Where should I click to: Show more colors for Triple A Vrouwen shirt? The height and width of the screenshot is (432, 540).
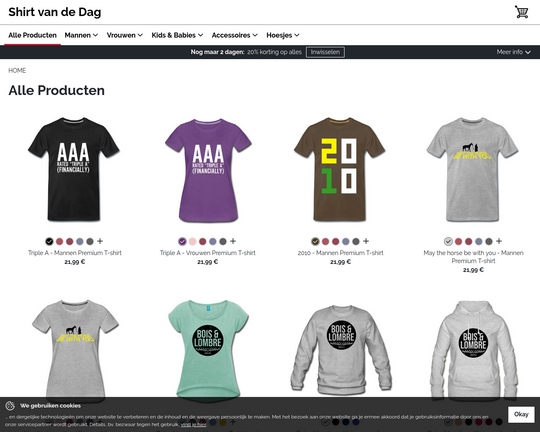233,241
